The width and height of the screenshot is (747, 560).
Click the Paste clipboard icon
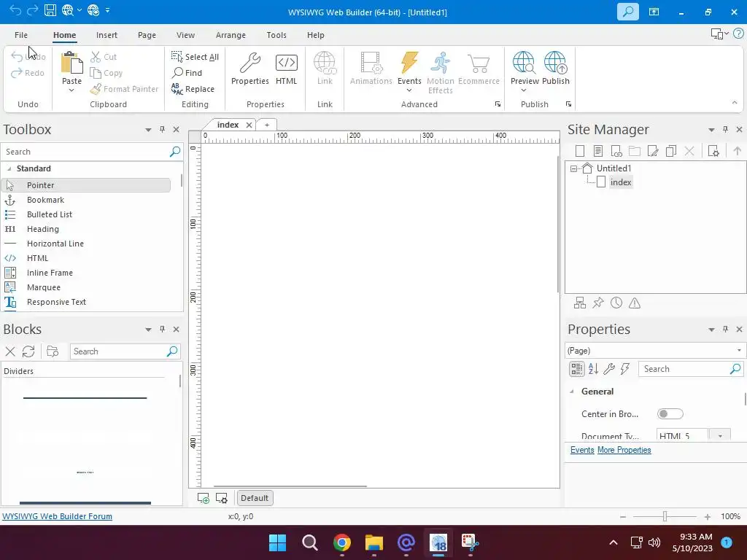click(71, 63)
